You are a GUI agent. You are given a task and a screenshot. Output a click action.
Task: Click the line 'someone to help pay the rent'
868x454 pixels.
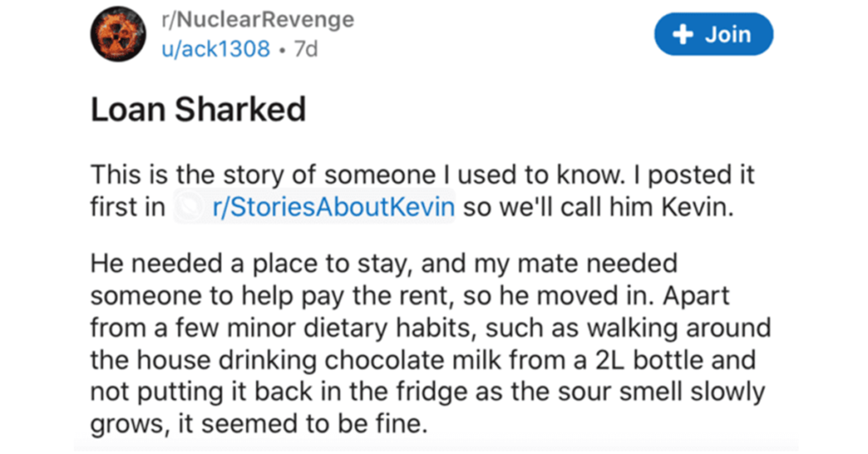pyautogui.click(x=409, y=296)
